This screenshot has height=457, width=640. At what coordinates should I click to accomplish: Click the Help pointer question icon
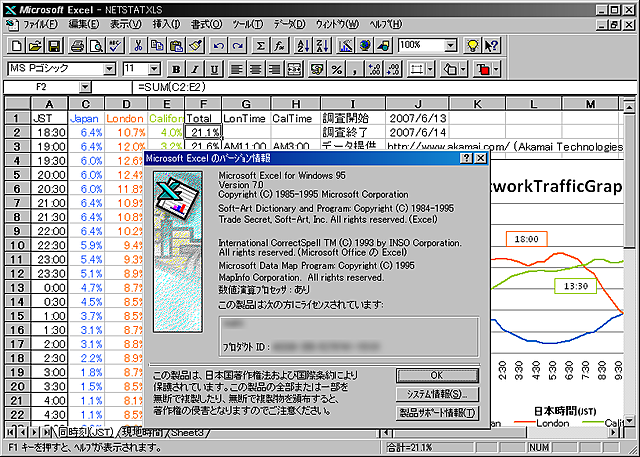[x=491, y=46]
